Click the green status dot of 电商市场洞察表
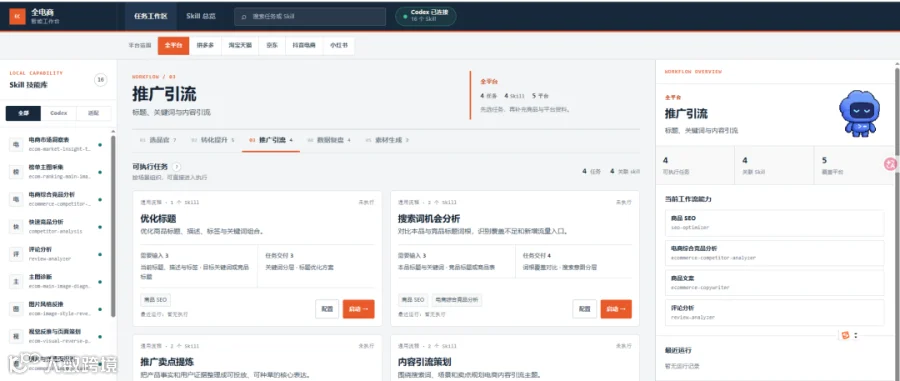The width and height of the screenshot is (900, 381). point(100,145)
